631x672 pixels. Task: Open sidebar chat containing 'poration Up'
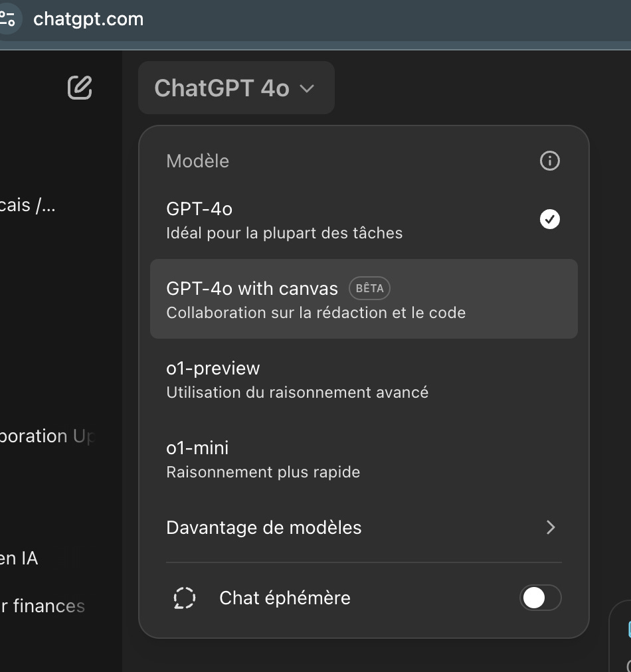coord(46,436)
